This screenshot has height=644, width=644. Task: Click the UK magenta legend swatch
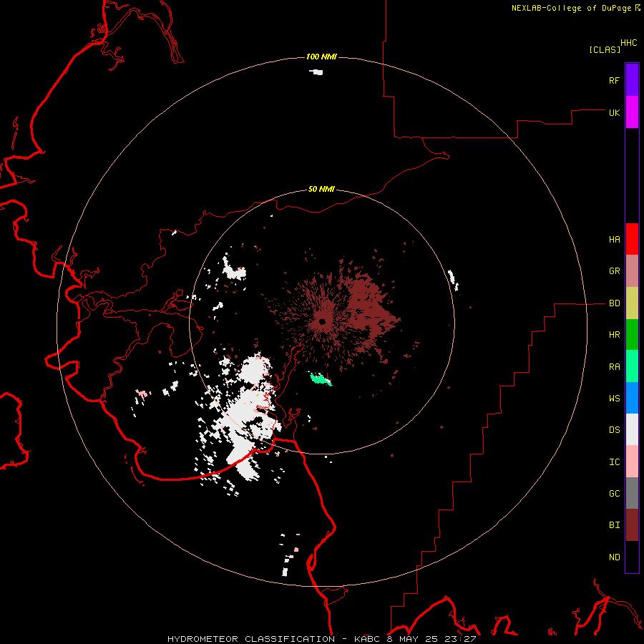[632, 112]
